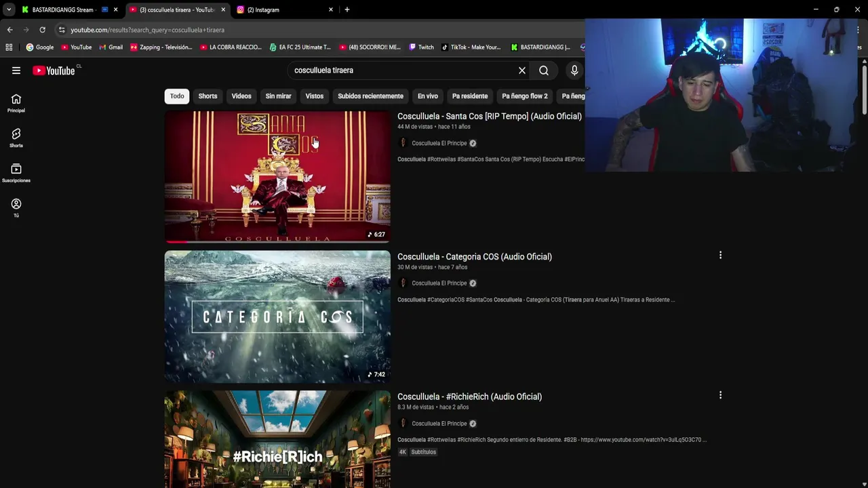Open the Zapping Televisión bookmark

point(161,47)
